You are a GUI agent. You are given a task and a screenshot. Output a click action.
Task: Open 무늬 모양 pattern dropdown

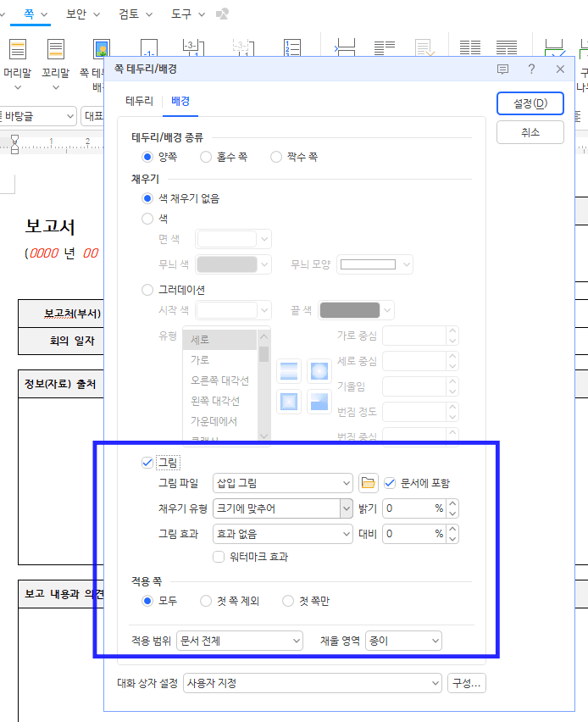coord(374,264)
